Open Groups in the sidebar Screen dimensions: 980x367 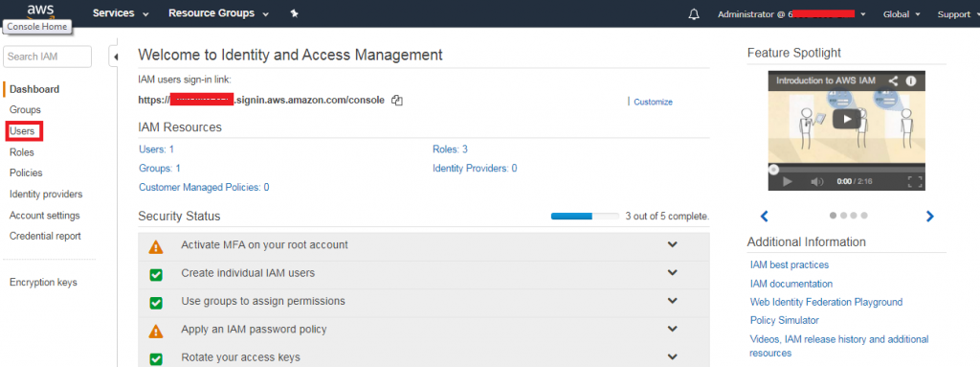click(x=25, y=109)
